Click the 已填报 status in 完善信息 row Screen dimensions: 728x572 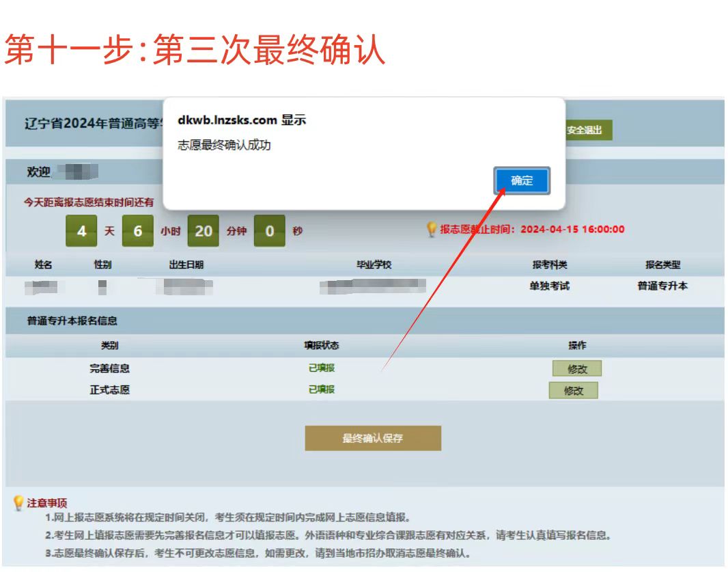pyautogui.click(x=322, y=368)
